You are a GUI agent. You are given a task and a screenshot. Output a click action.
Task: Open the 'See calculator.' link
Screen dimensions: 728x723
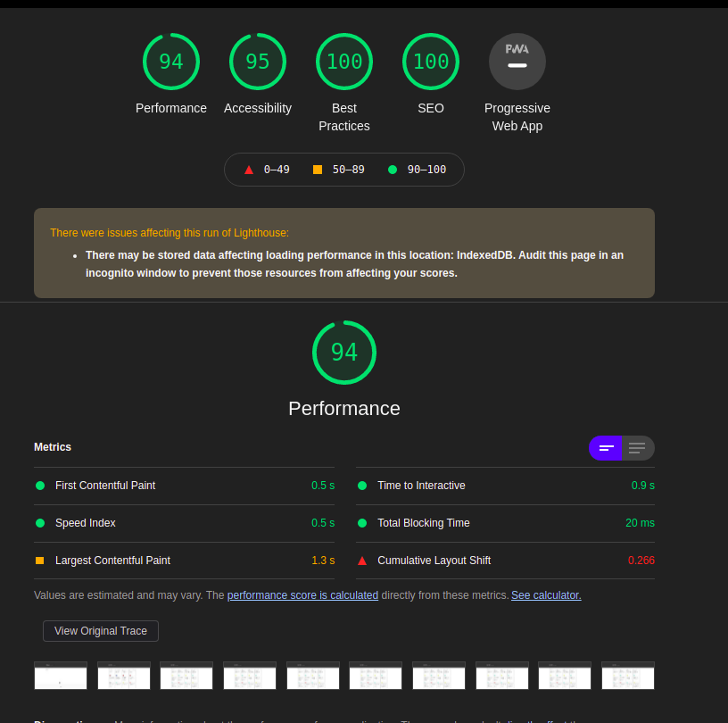coord(546,595)
